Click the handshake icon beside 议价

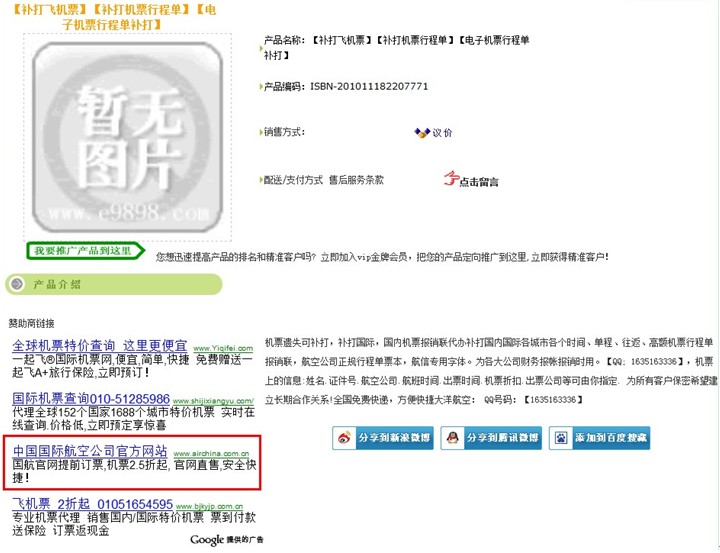coord(422,133)
